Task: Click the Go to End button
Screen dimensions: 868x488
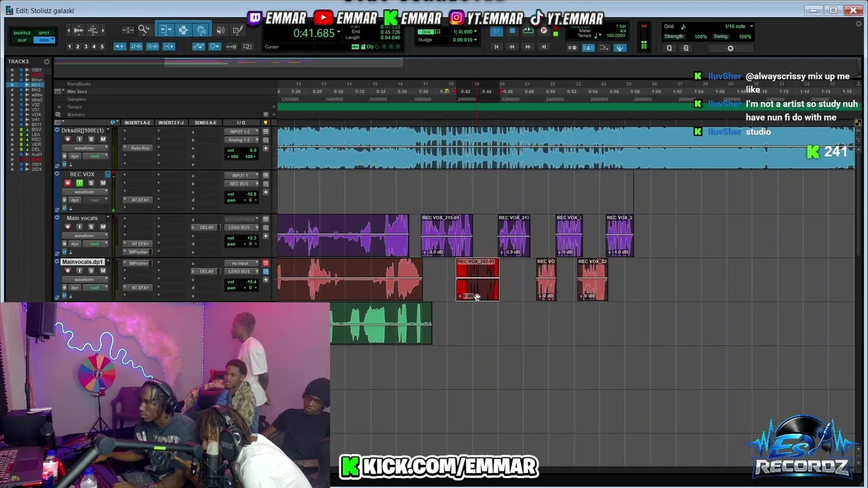Action: click(544, 47)
